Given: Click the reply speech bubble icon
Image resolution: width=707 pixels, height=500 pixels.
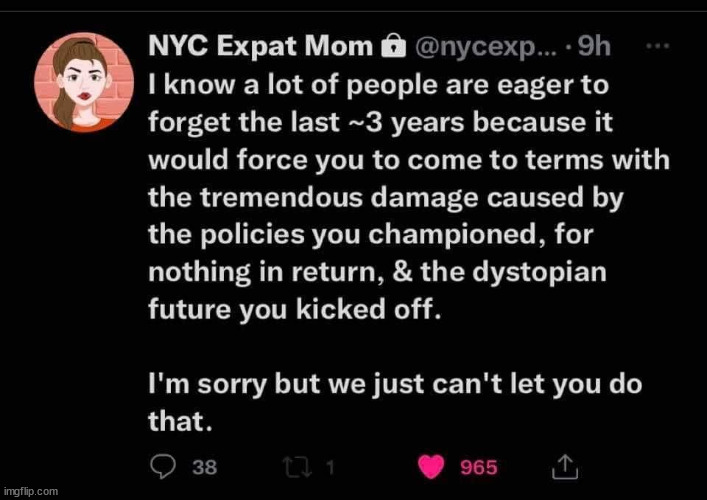Looking at the screenshot, I should [x=163, y=467].
